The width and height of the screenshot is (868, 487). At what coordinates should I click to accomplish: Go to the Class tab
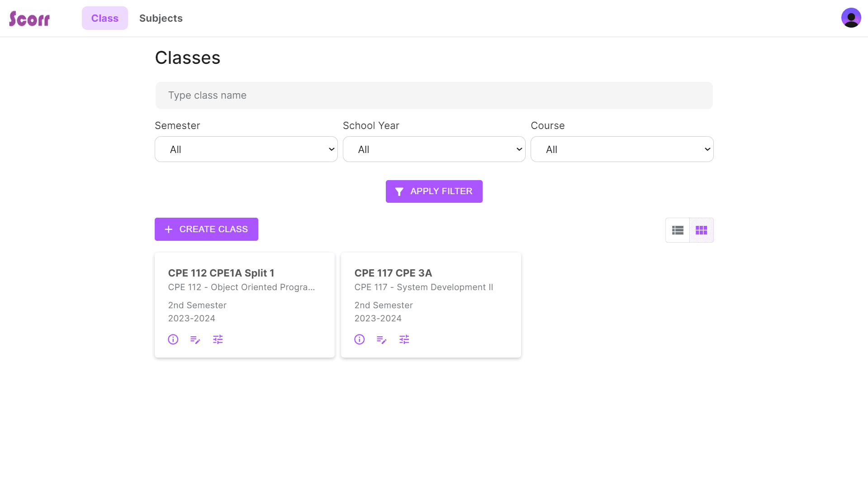[105, 18]
